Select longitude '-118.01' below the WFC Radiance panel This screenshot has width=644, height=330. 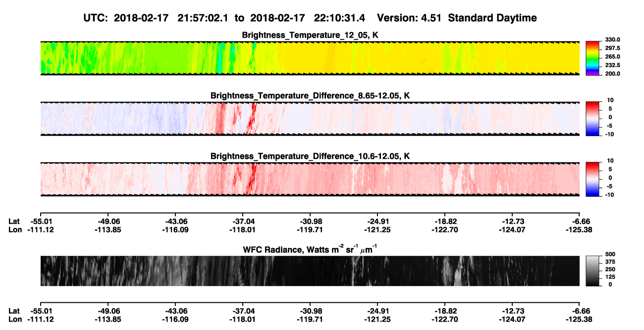coord(242,319)
